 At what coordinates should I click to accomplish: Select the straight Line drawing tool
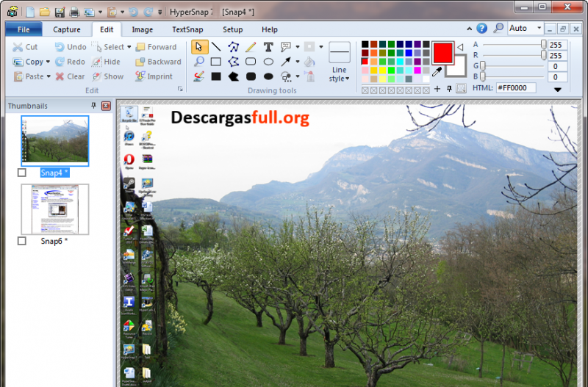tap(216, 47)
